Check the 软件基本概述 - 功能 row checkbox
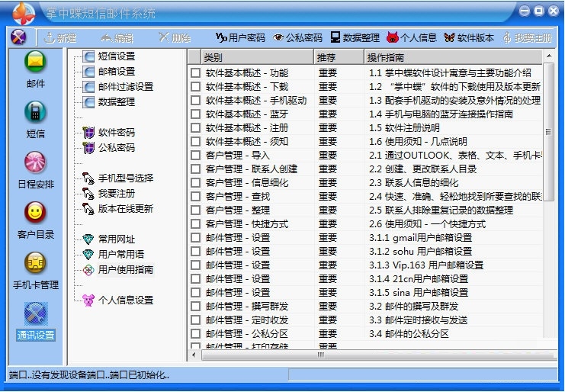The height and width of the screenshot is (392, 565). click(x=195, y=73)
